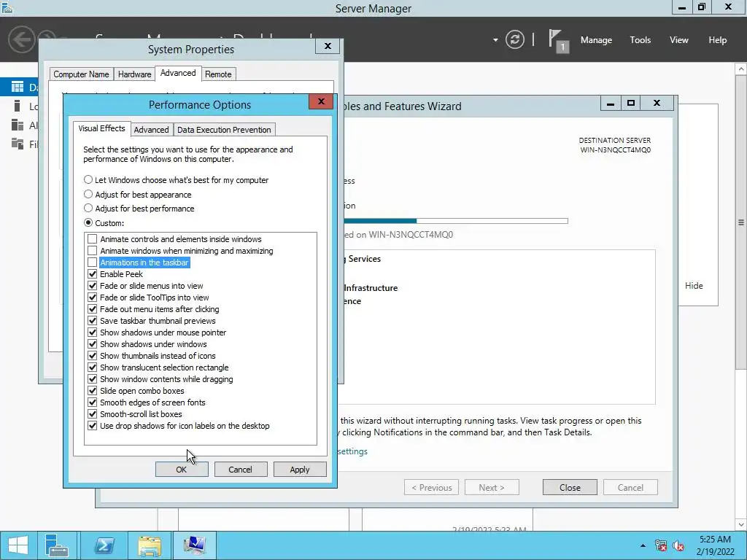Uncheck Fade or slide ToolTips into view

[93, 297]
